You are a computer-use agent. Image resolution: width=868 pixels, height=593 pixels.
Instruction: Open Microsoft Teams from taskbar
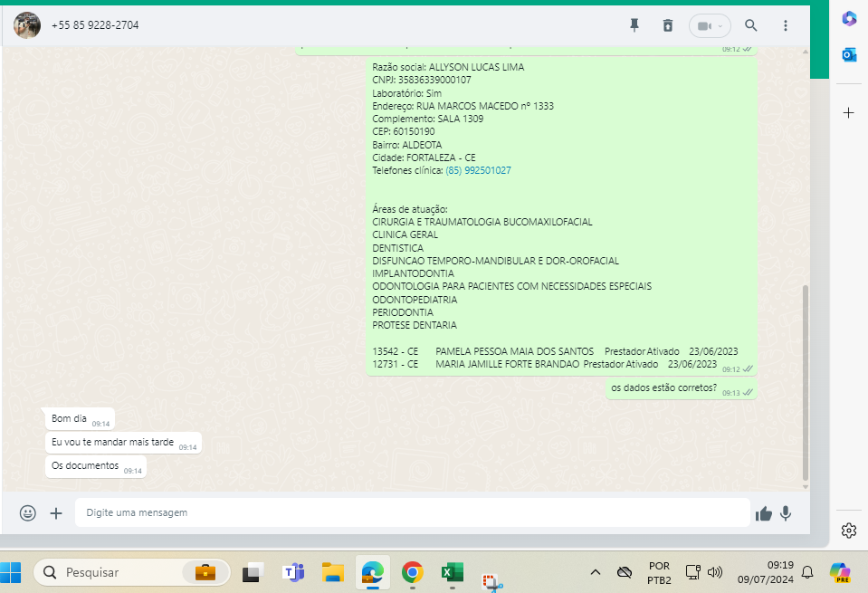293,572
